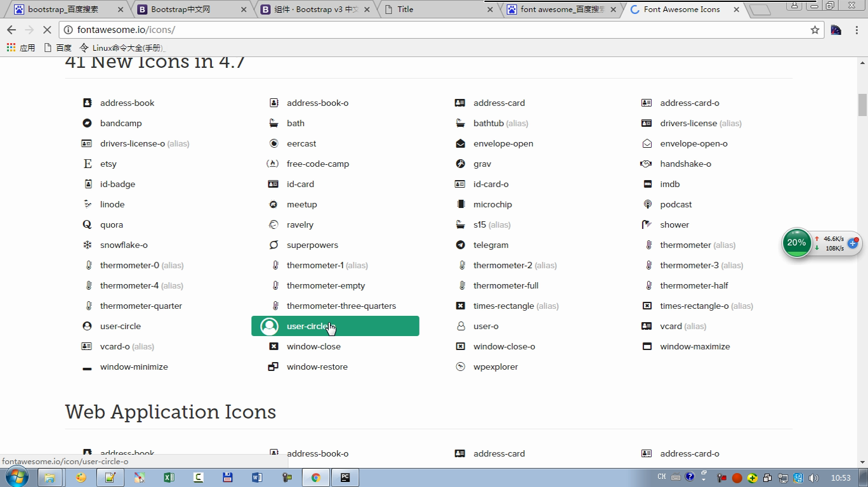Click browser back arrow button

click(11, 30)
